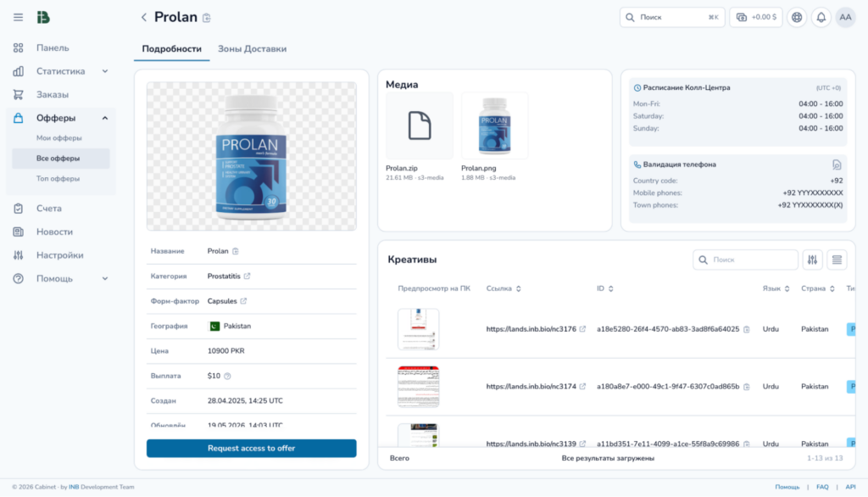Open the Capsules form-factor external link

243,301
